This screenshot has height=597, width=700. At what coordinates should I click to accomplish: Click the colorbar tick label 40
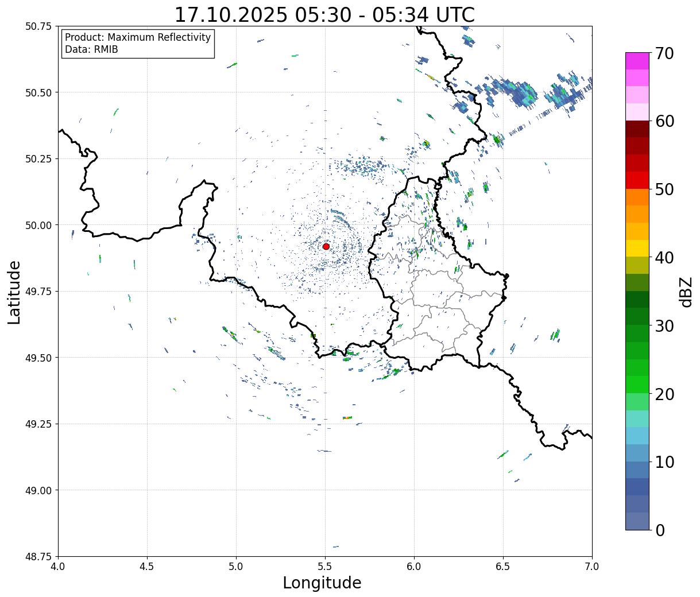click(664, 258)
